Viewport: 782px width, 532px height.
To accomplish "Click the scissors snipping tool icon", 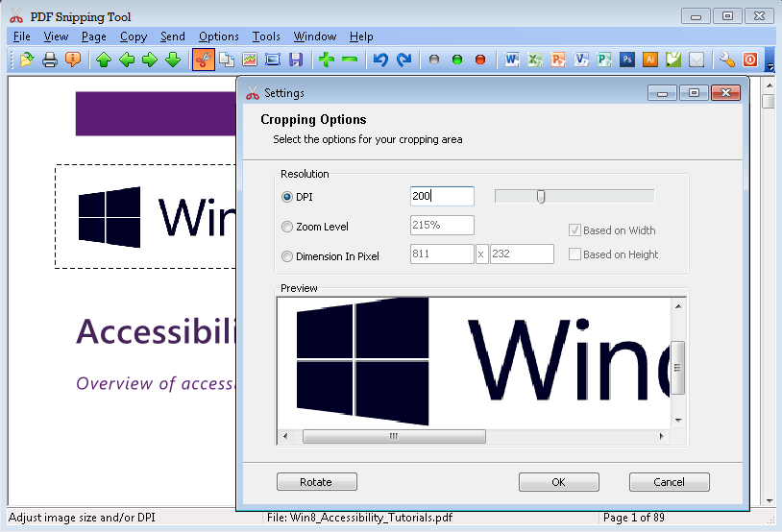I will click(204, 60).
